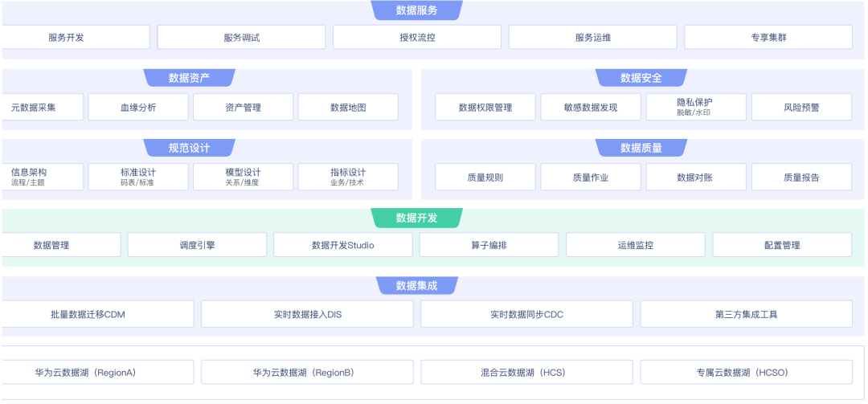Click the 算子编排 box

[x=488, y=245]
